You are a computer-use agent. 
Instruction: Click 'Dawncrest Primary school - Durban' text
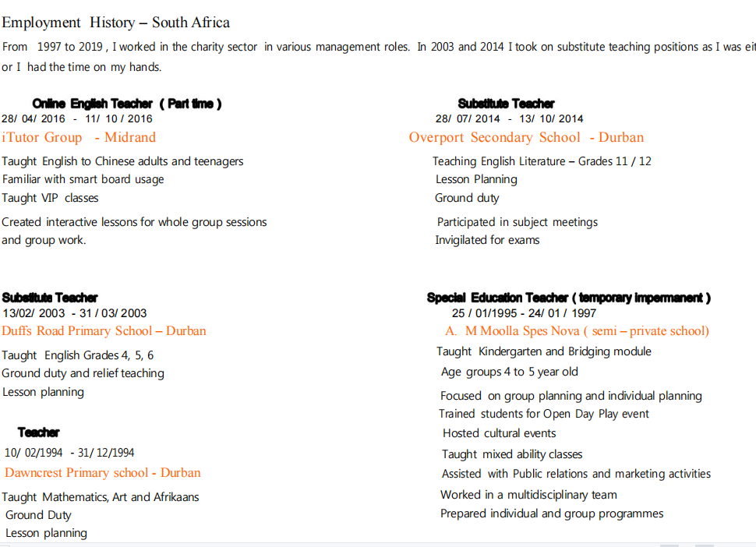click(102, 473)
